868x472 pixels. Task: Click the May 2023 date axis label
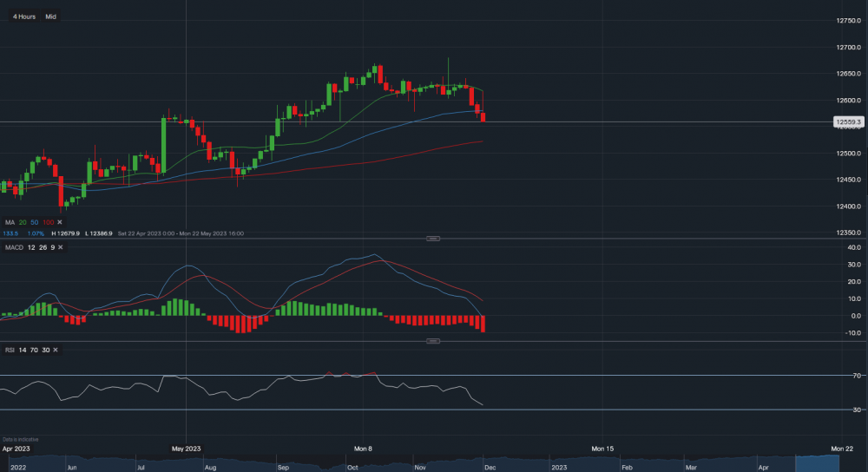[187, 449]
